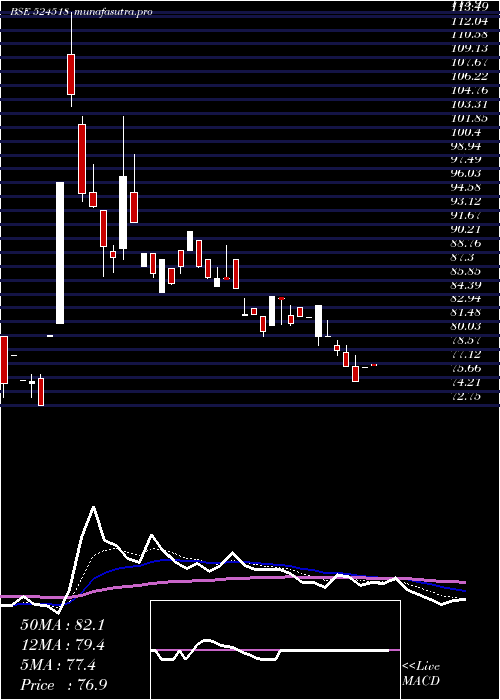This screenshot has width=500, height=700.
Task: Select the 94.58 price axis label
Action: (467, 188)
